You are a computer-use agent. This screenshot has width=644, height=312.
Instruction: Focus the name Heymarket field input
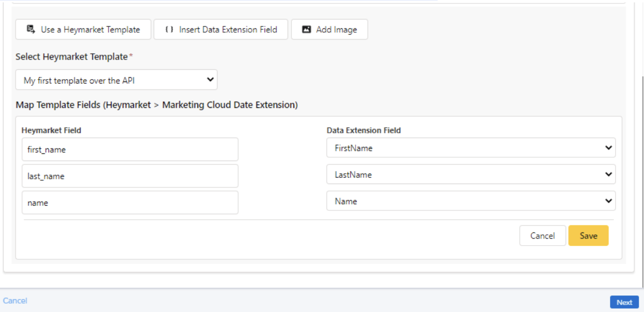coord(130,203)
